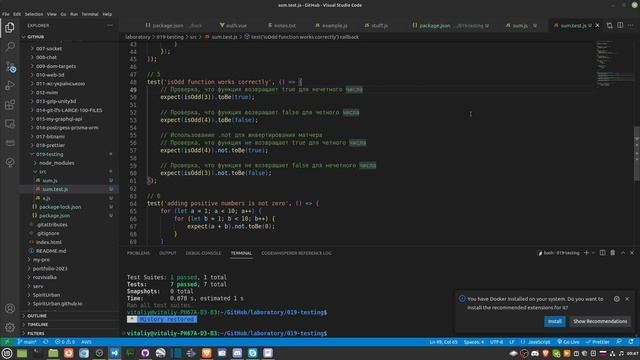Split the editor to the right

pos(620,25)
